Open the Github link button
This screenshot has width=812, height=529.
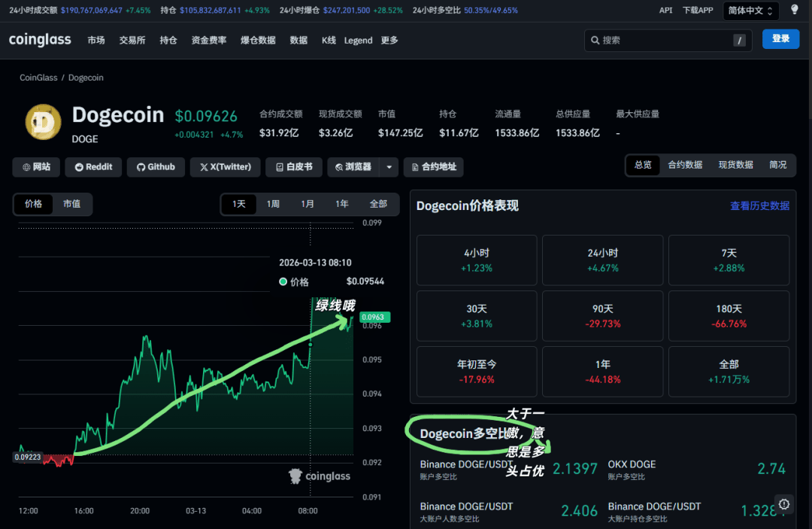156,167
